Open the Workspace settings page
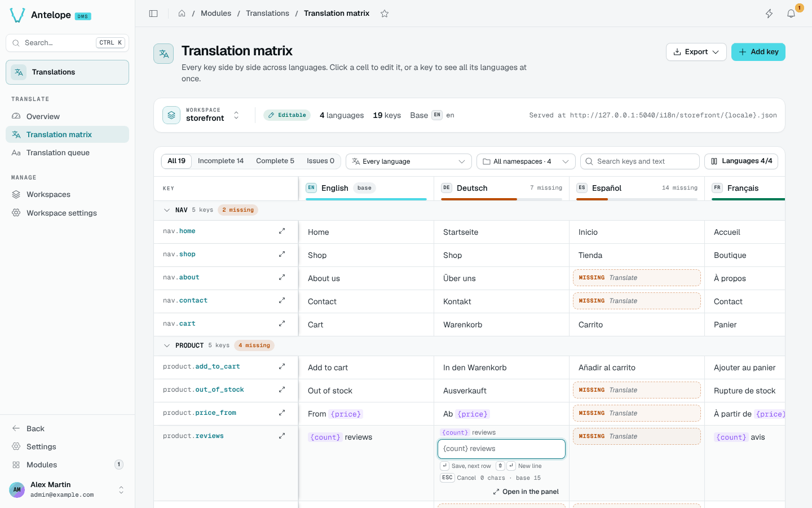 68,213
